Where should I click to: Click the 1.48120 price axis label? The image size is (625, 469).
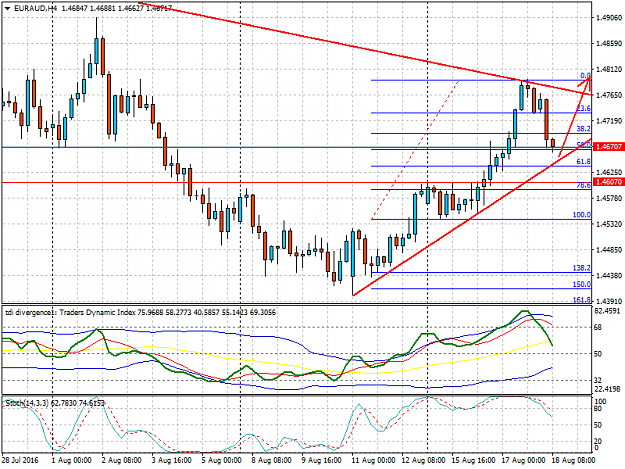tap(609, 69)
